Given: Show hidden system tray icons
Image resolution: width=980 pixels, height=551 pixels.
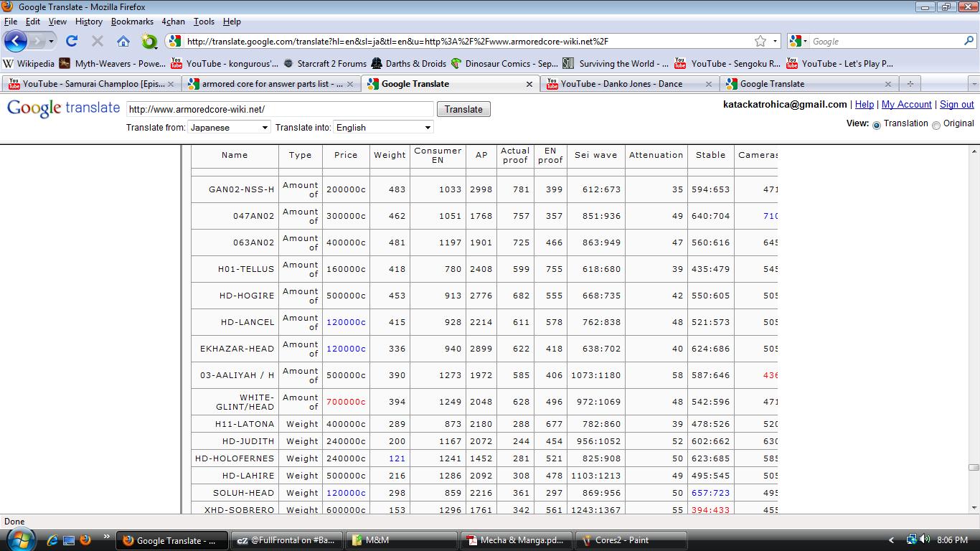Looking at the screenshot, I should click(892, 540).
